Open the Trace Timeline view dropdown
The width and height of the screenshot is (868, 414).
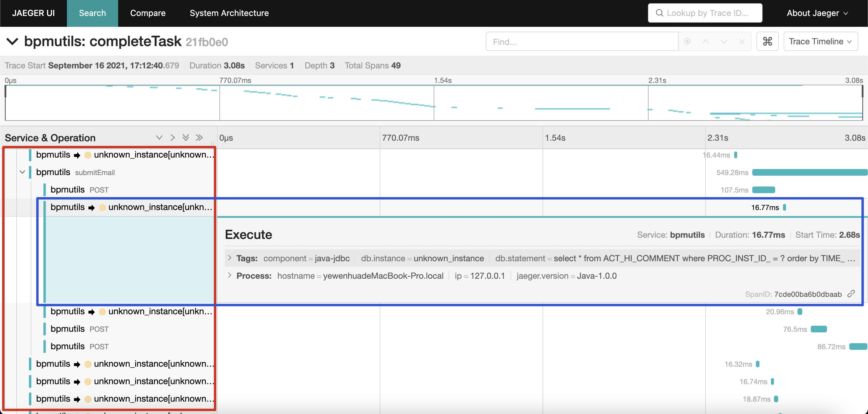click(x=820, y=42)
